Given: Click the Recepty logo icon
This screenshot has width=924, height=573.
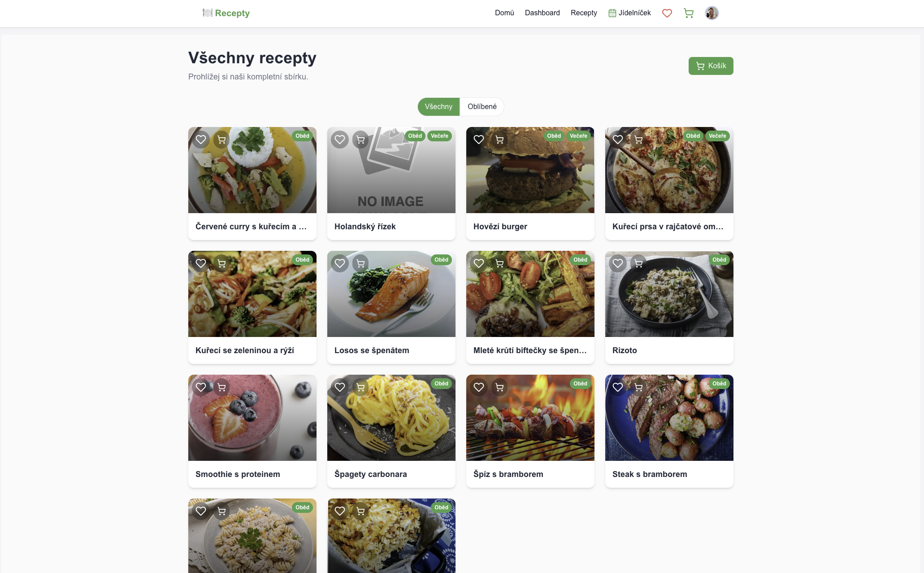Looking at the screenshot, I should point(207,13).
